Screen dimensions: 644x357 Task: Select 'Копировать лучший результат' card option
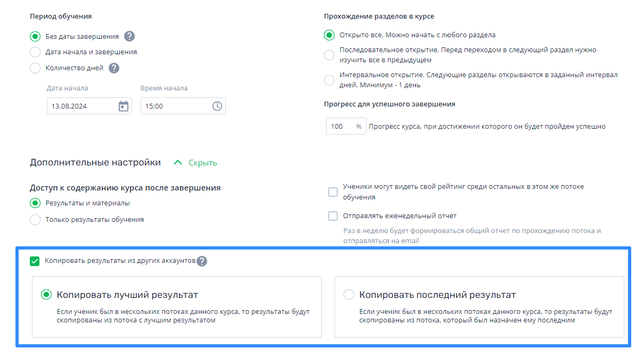[x=177, y=307]
